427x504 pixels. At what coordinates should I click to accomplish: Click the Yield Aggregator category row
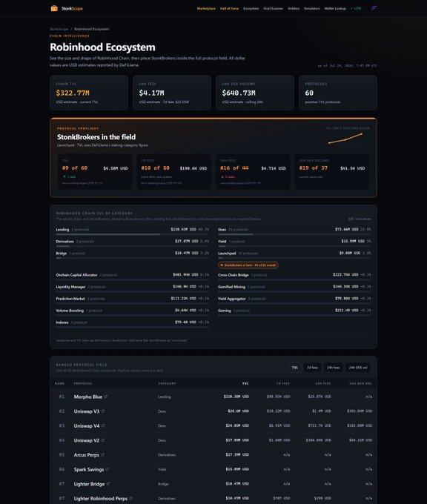click(x=294, y=300)
